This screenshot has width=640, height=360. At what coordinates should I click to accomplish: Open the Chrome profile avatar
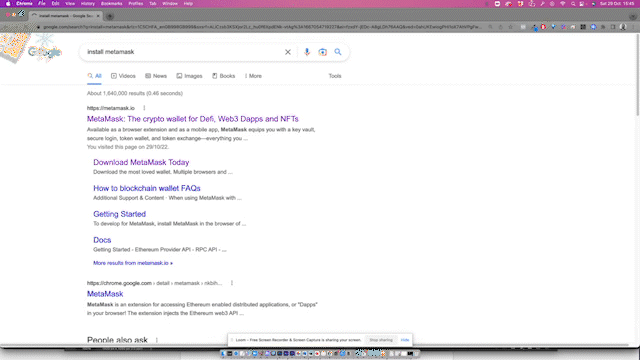point(623,27)
